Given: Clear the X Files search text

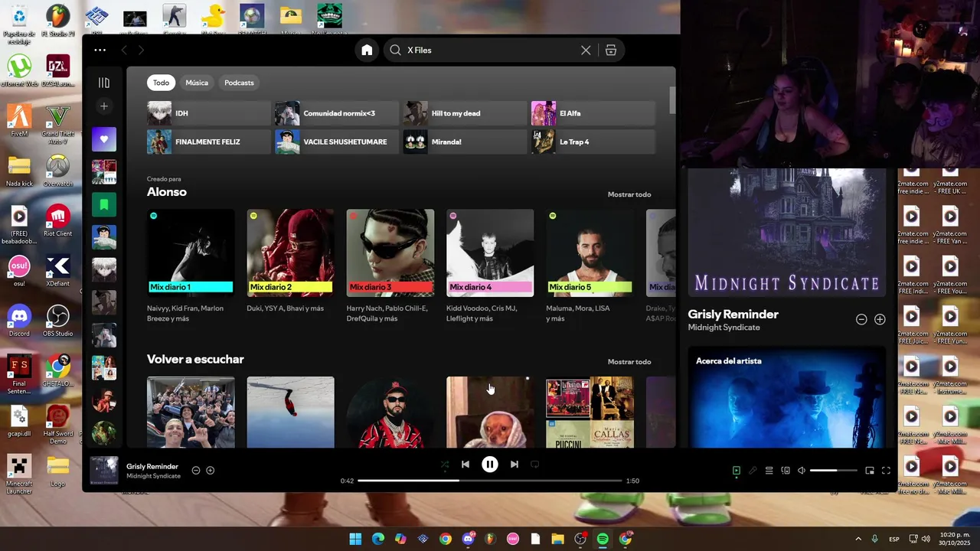Looking at the screenshot, I should point(586,50).
